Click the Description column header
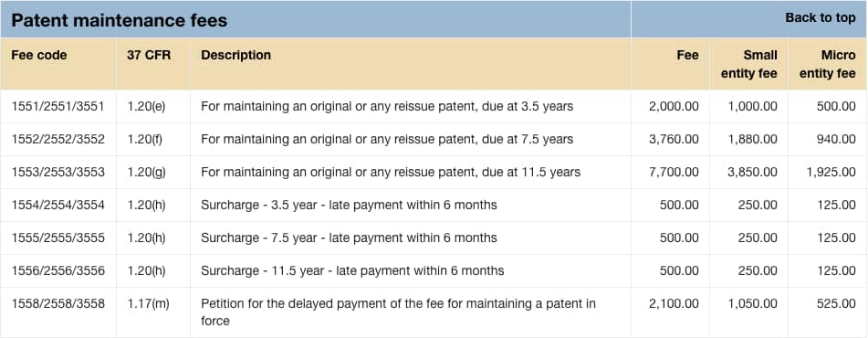868x338 pixels. click(x=235, y=55)
